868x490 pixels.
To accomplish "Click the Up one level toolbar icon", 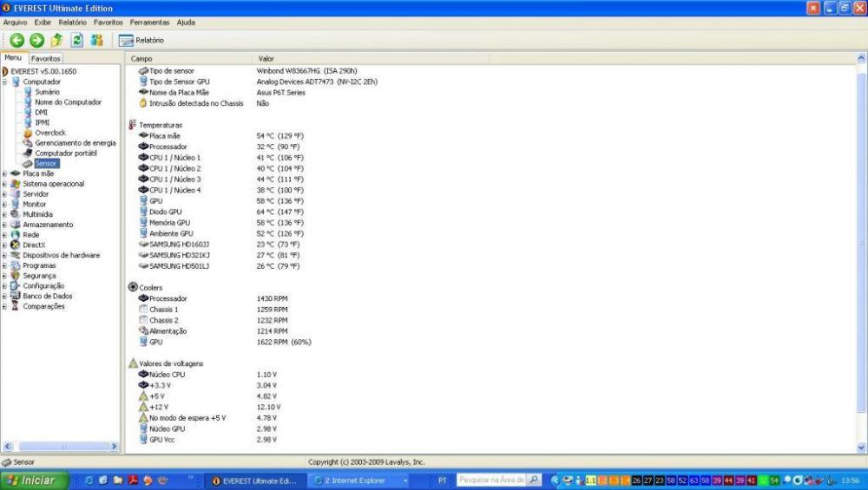I will pos(56,40).
